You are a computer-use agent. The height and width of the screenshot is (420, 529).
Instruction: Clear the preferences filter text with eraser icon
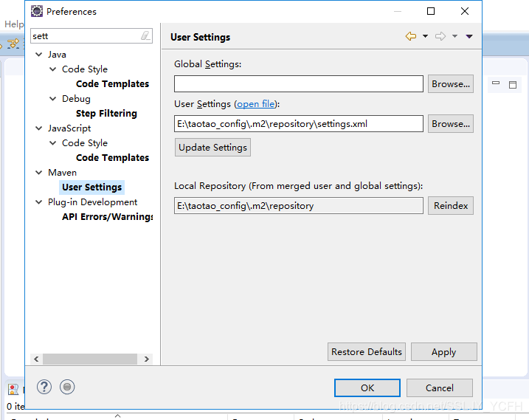pos(145,35)
